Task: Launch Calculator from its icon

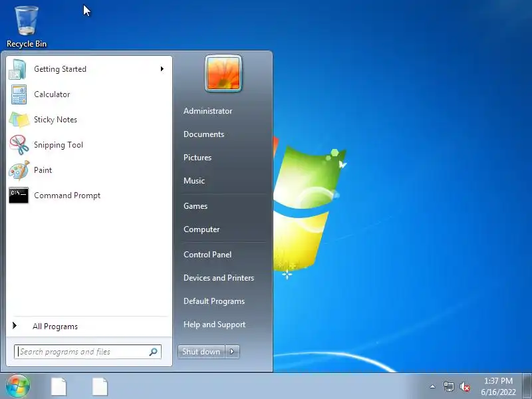Action: (x=19, y=94)
